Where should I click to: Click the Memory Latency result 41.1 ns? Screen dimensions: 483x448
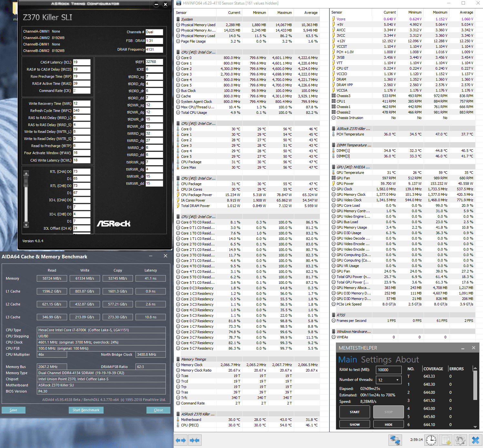pyautogui.click(x=150, y=278)
